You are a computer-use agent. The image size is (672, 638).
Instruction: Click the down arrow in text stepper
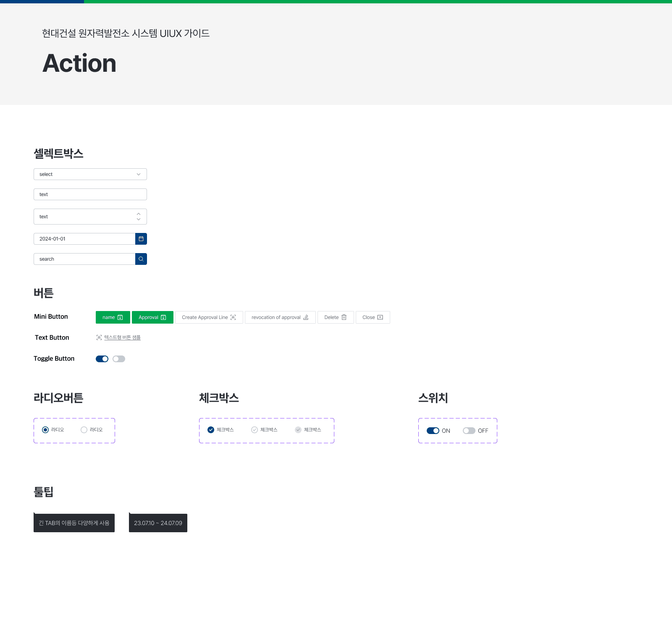pos(139,220)
